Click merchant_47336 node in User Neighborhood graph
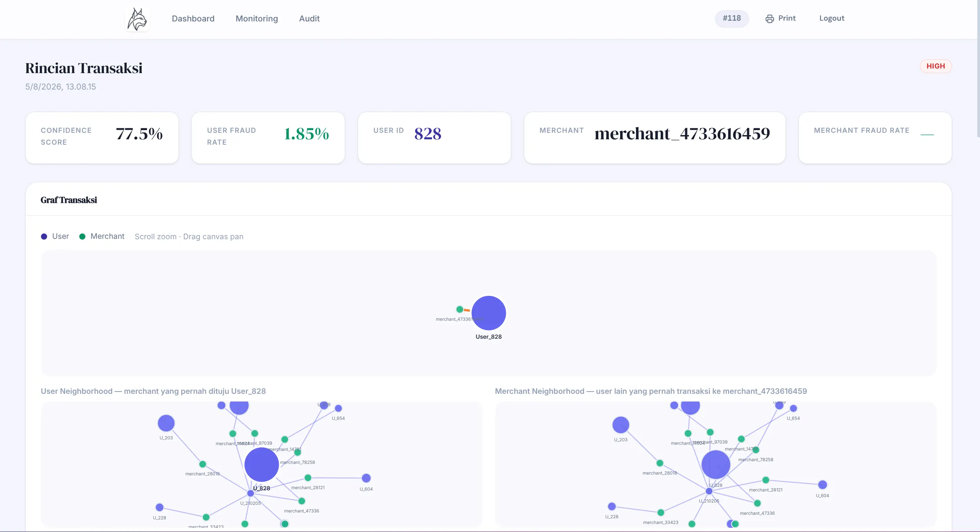This screenshot has height=532, width=980. 301,501
